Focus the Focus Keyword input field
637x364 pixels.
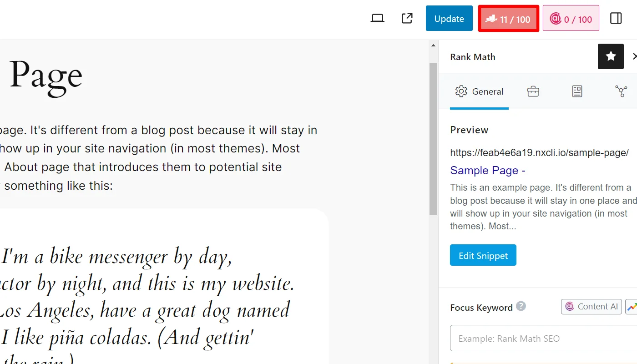pyautogui.click(x=541, y=338)
